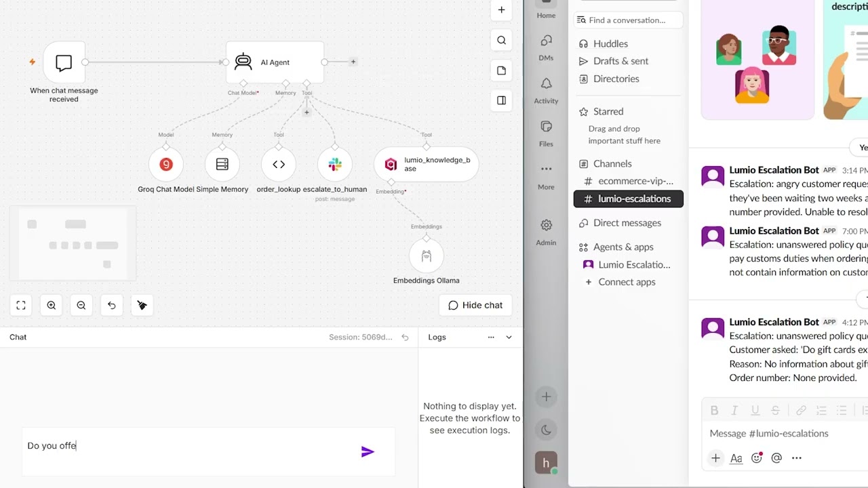Toggle formatting toolbar with Aa button
868x488 pixels.
(736, 458)
